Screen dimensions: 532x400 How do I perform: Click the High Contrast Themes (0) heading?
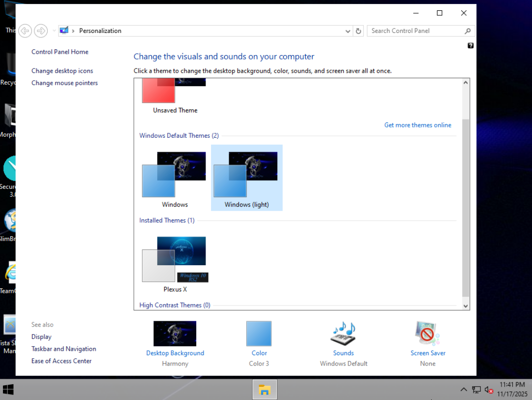pos(175,305)
